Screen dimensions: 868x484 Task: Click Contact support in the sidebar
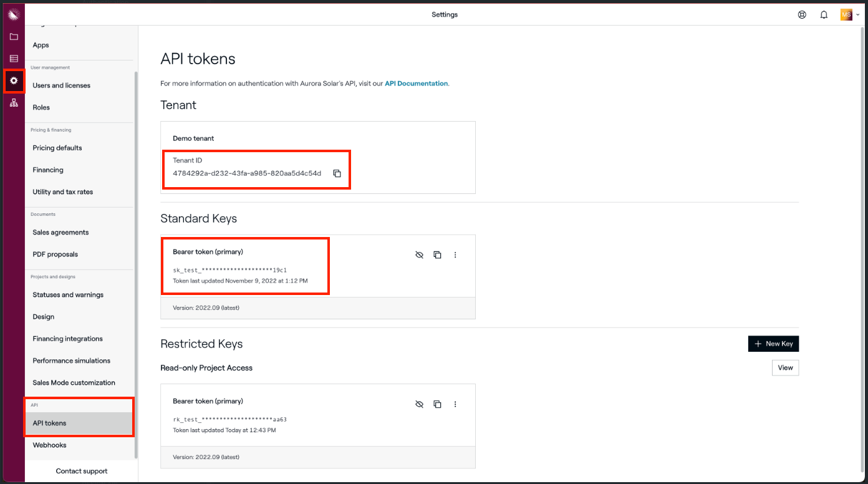[82, 471]
